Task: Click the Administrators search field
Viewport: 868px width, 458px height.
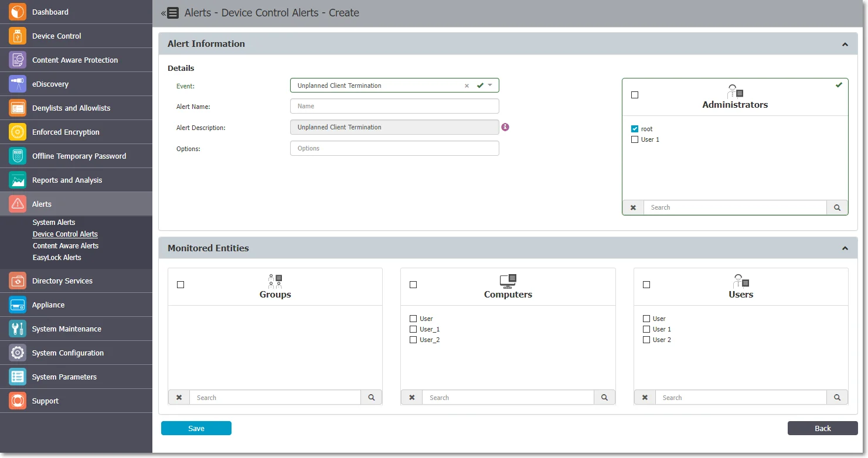Action: (x=735, y=207)
